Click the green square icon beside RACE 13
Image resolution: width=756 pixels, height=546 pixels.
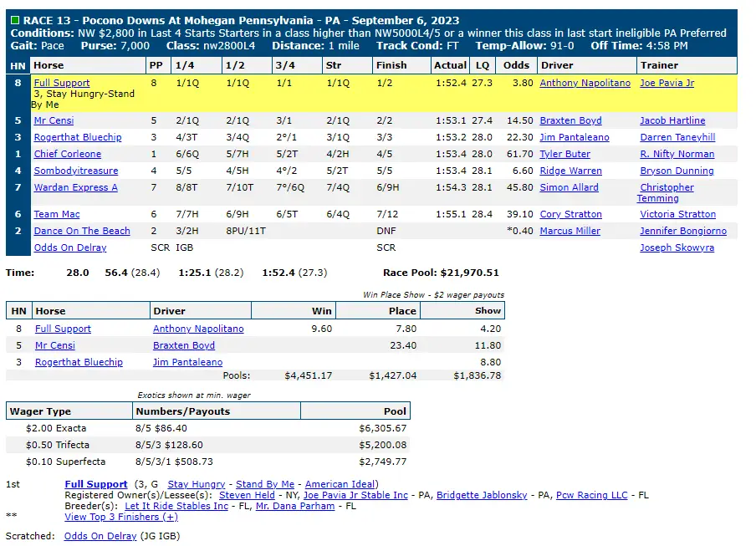click(15, 20)
